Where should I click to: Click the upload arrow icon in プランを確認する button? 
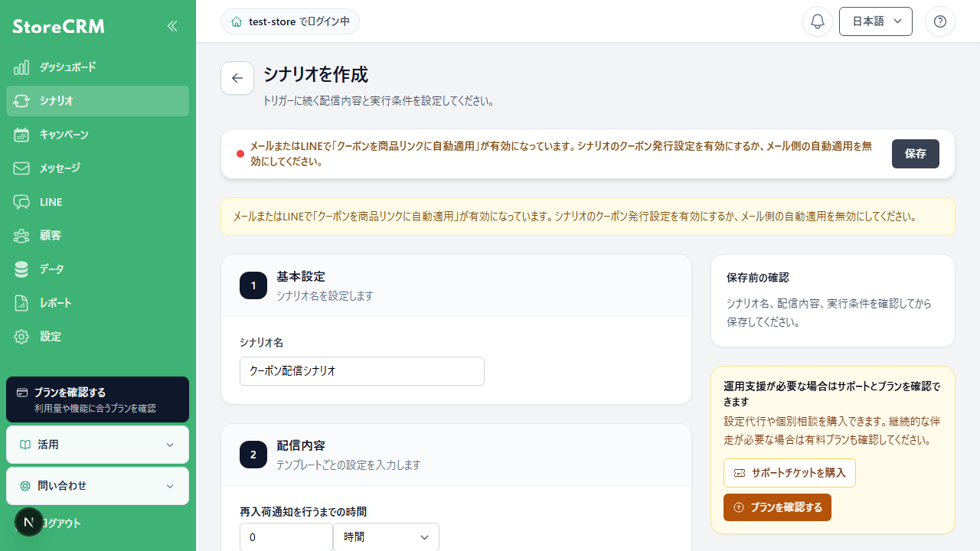(739, 507)
